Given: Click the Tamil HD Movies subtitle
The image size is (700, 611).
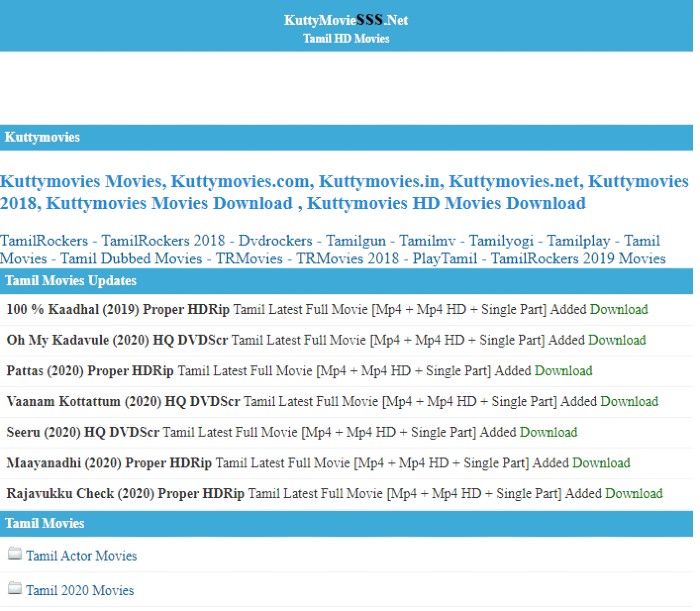Looking at the screenshot, I should 346,39.
